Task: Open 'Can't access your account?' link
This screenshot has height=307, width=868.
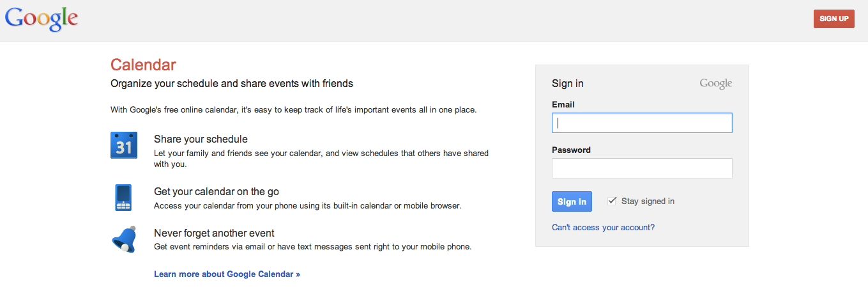Action: coord(603,228)
